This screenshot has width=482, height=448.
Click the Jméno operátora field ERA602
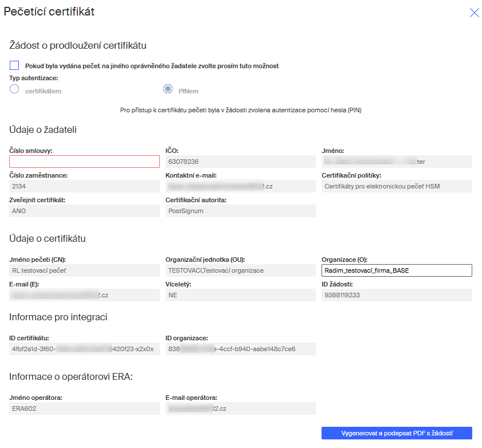pyautogui.click(x=85, y=408)
